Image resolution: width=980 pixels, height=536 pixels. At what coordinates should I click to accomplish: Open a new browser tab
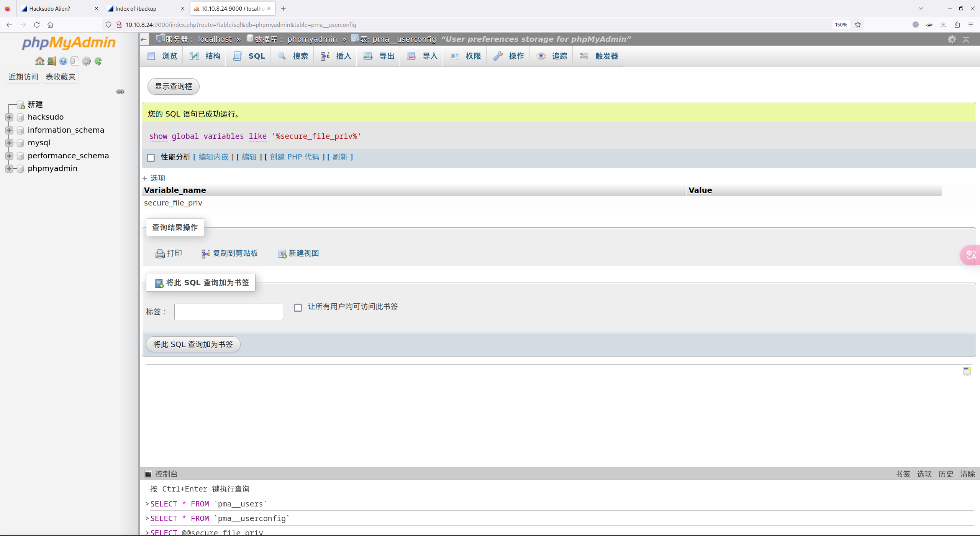(284, 8)
